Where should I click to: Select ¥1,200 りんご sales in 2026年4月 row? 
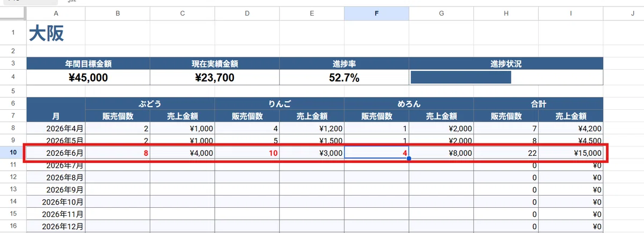tap(312, 128)
